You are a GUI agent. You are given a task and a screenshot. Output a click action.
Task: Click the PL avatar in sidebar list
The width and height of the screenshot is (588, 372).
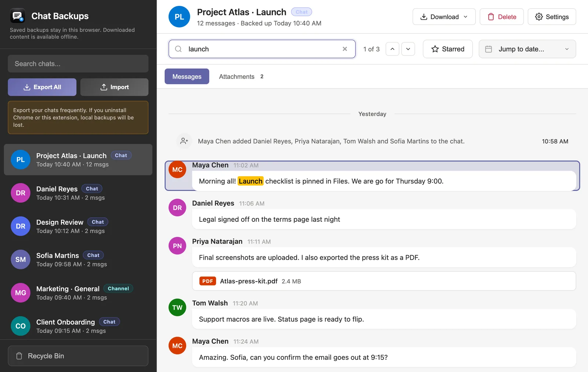click(21, 160)
